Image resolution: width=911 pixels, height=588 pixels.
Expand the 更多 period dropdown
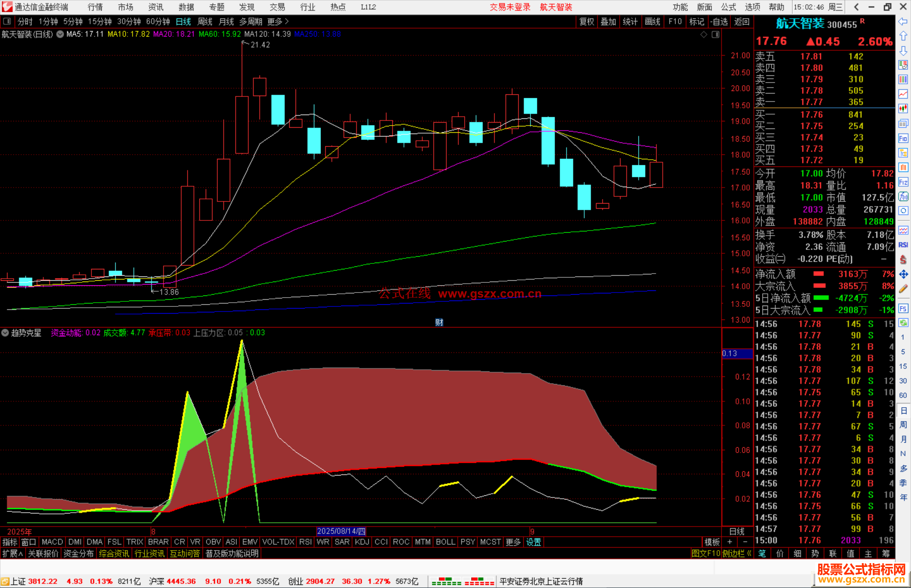point(278,21)
